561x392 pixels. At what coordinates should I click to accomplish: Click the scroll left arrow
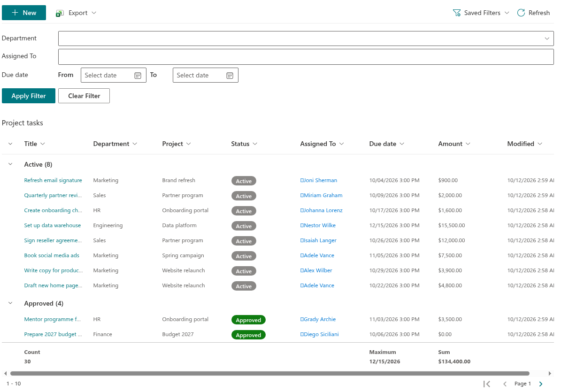pos(5,373)
